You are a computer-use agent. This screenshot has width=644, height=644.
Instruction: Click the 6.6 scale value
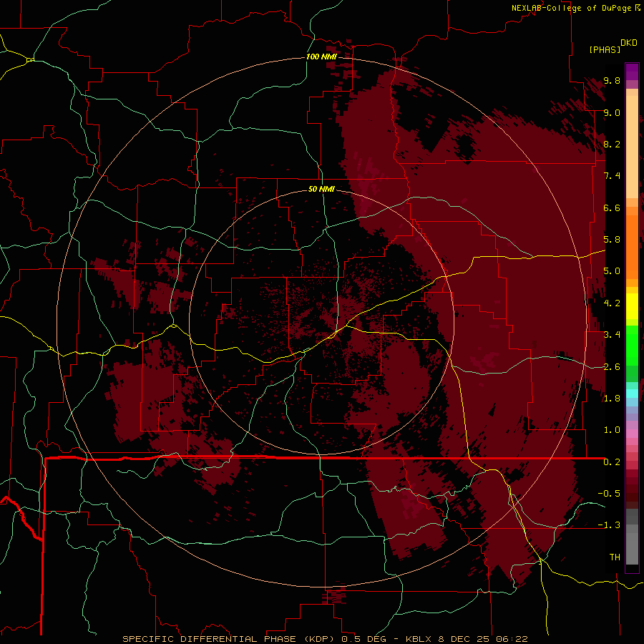[612, 208]
